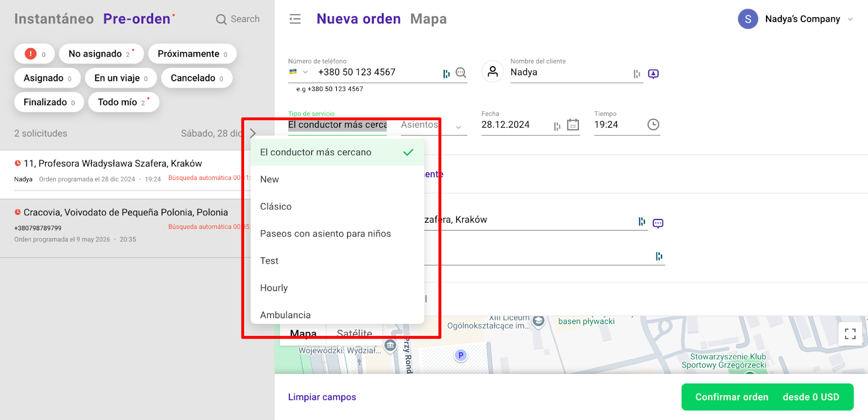Switch to the Pre-orden tab

pyautogui.click(x=137, y=19)
